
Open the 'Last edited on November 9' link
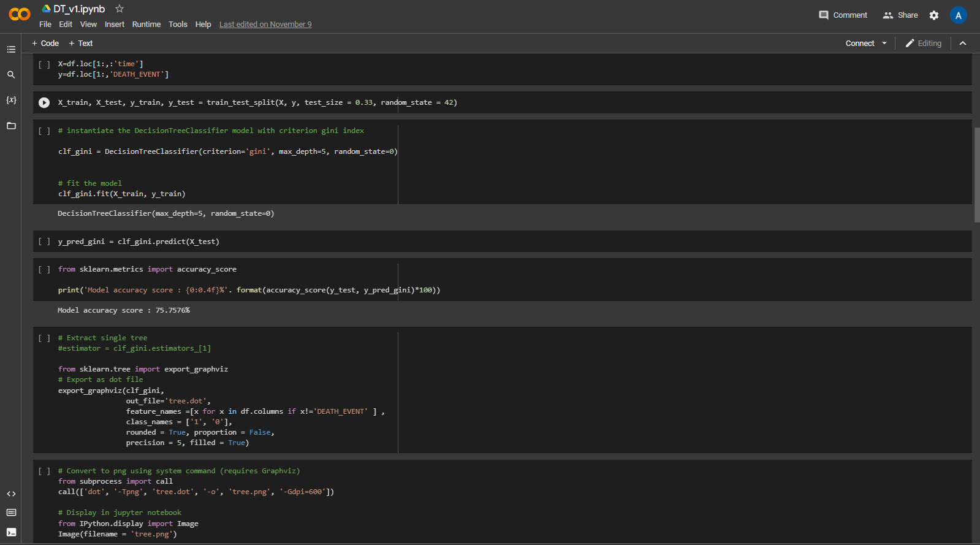265,25
